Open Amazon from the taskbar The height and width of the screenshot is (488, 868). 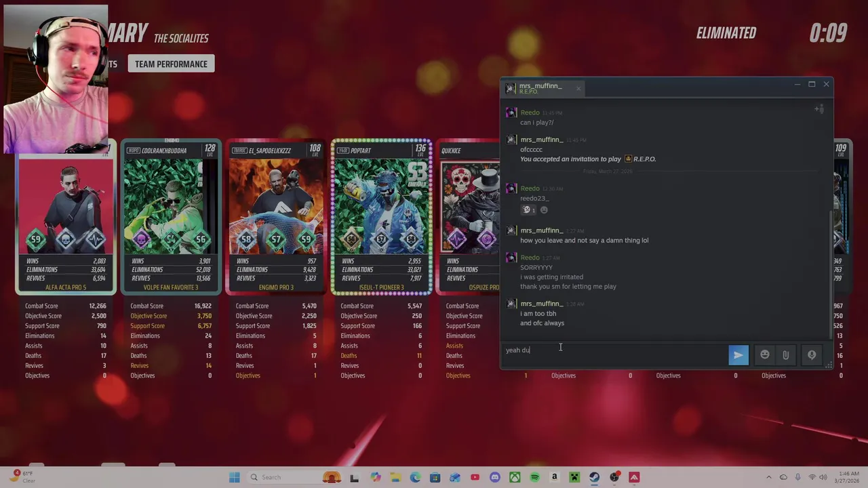click(x=554, y=478)
